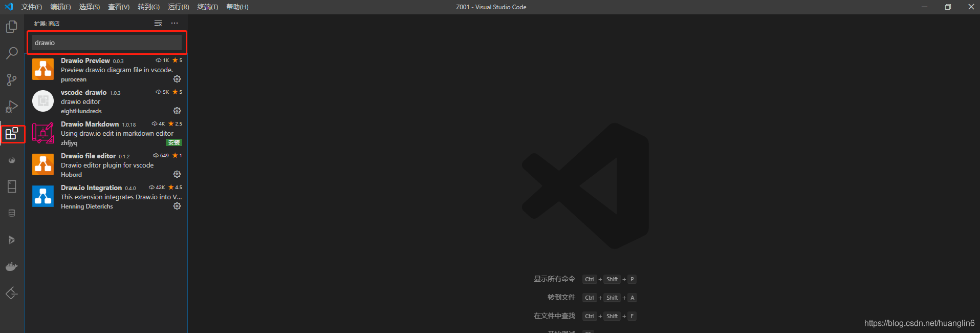Open the 终端(T) menu

pyautogui.click(x=207, y=7)
